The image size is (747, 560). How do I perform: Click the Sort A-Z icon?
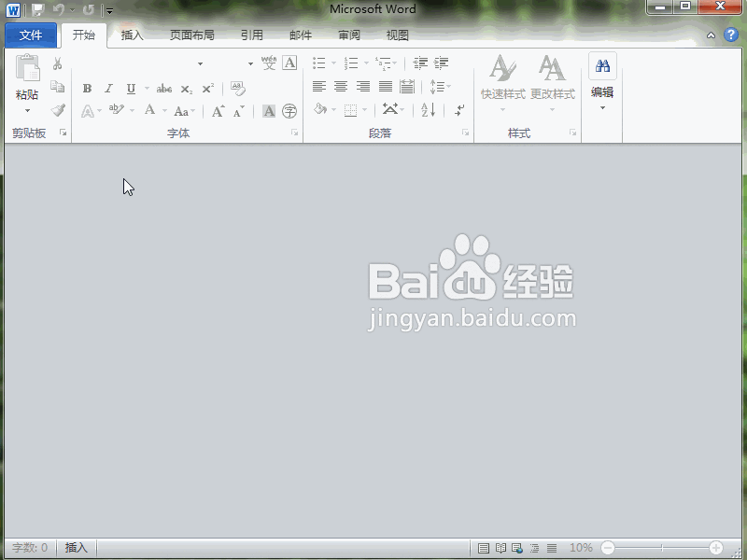[429, 110]
